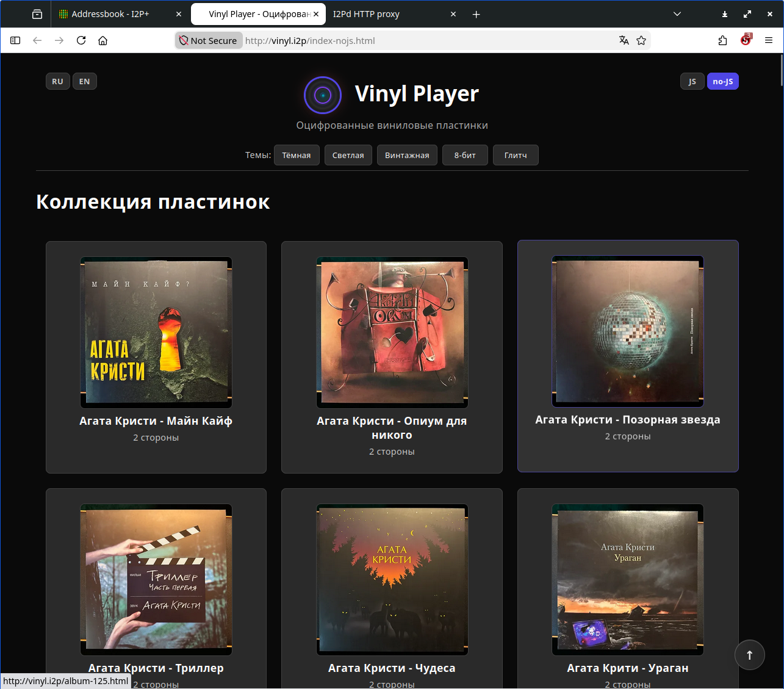
Task: Open a new tab with plus icon
Action: pos(477,14)
